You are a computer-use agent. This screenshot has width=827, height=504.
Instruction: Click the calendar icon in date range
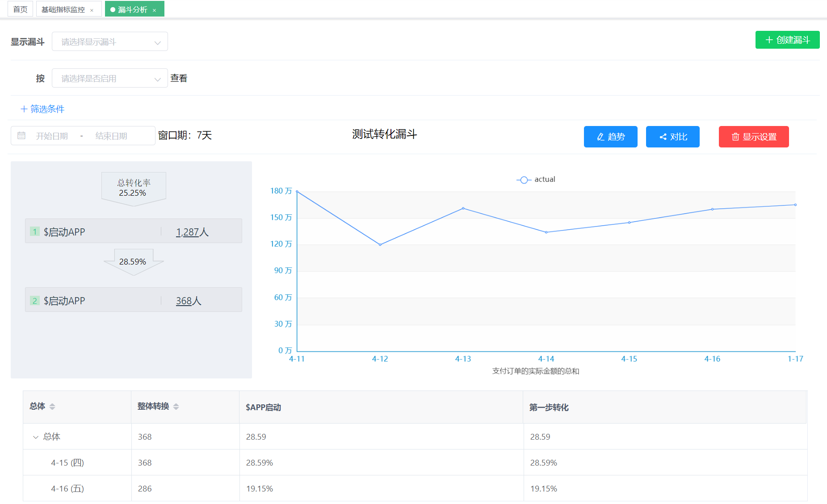(21, 135)
